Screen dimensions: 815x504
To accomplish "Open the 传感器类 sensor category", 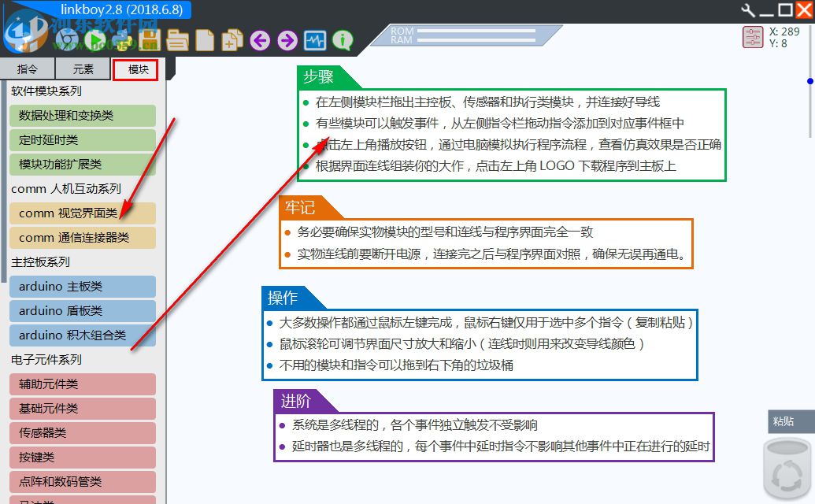I will click(x=82, y=433).
